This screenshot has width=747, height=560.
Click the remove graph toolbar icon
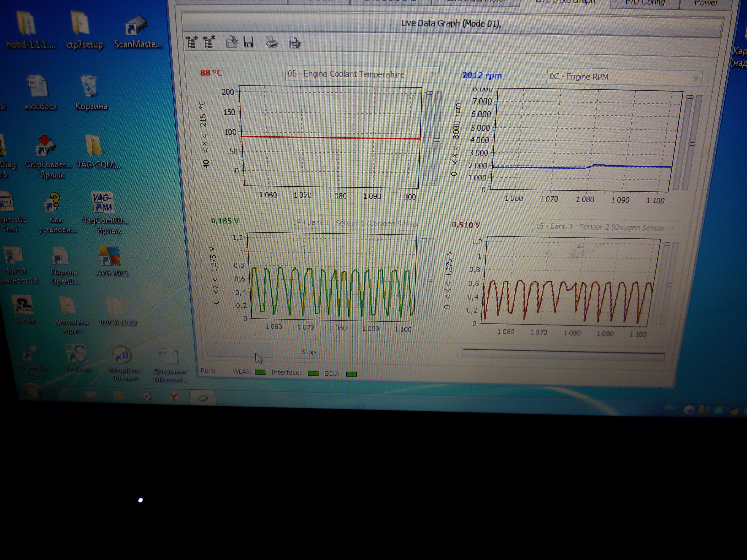209,42
